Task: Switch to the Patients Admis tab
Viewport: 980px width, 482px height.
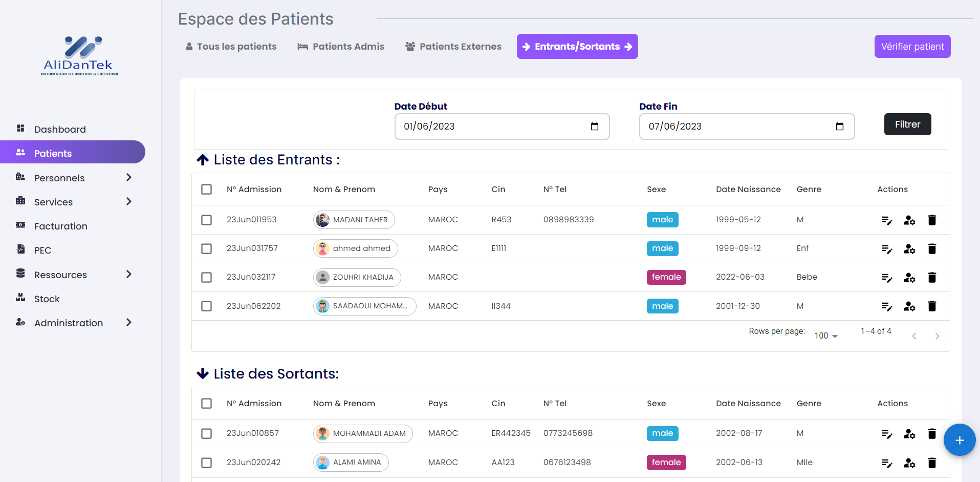Action: 341,47
